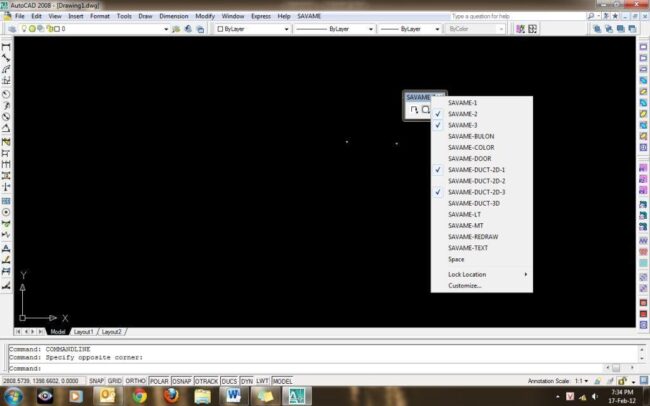
Task: Click the MODEL button in status bar
Action: (x=282, y=381)
